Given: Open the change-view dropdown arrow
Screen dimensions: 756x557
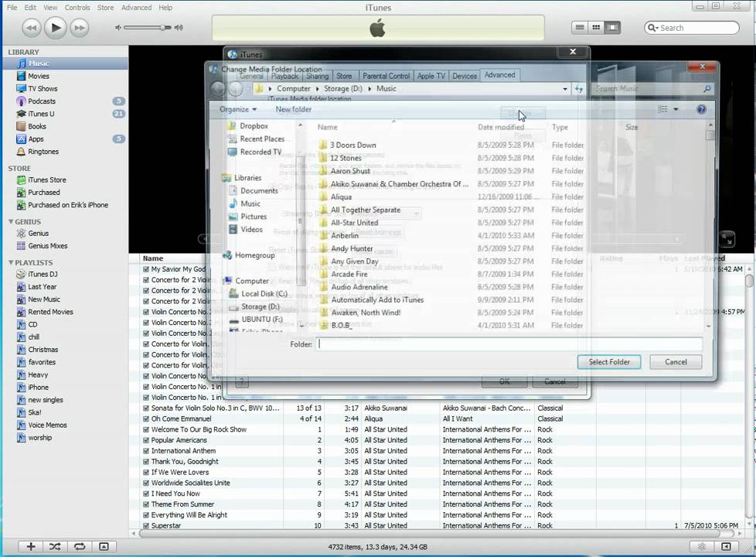Looking at the screenshot, I should (x=676, y=110).
